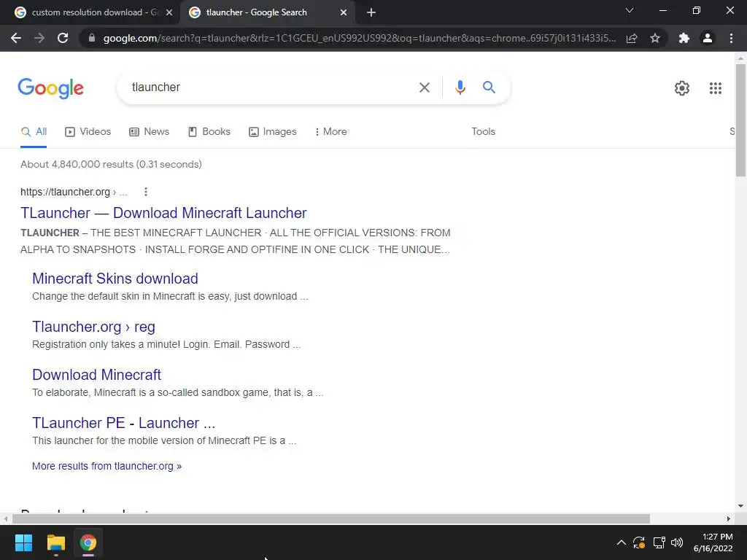View site information via the lock icon
This screenshot has height=560, width=747.
click(92, 38)
